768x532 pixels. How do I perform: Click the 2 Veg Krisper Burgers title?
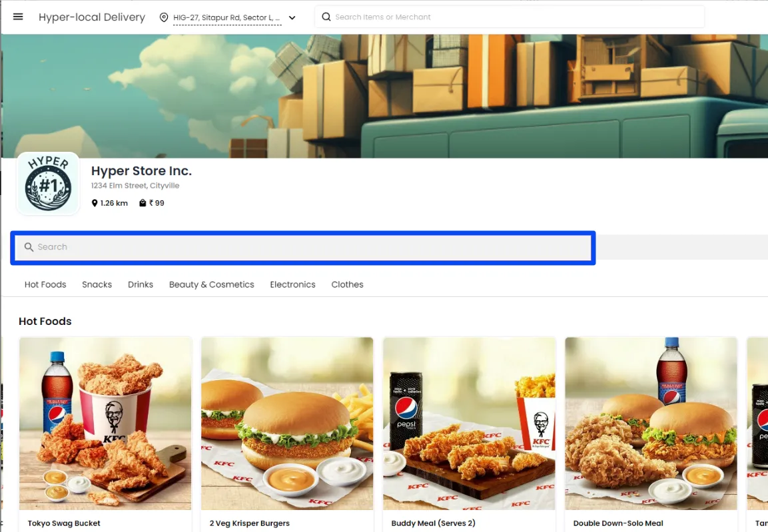tap(250, 523)
